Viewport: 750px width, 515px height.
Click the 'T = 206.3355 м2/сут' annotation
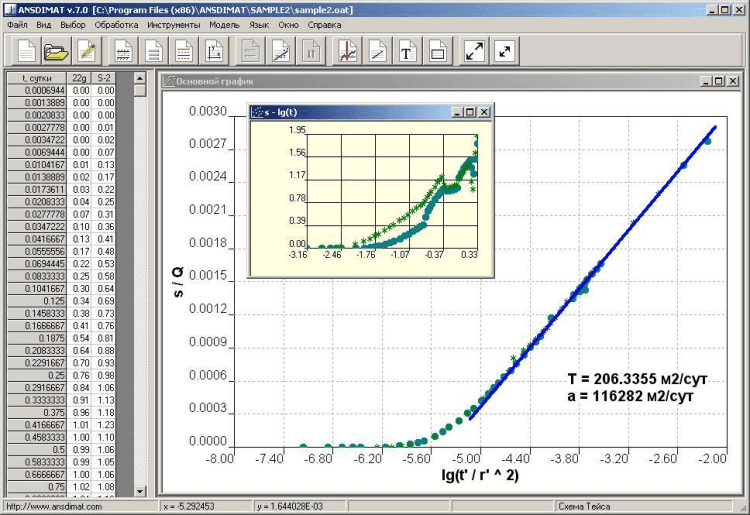pos(637,379)
